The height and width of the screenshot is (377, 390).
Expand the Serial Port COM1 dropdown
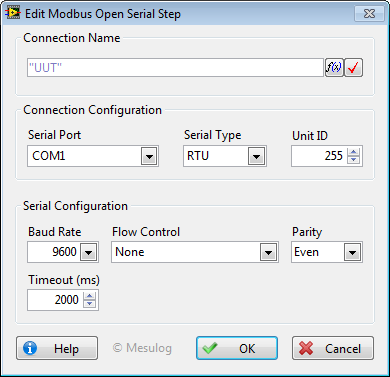point(149,156)
